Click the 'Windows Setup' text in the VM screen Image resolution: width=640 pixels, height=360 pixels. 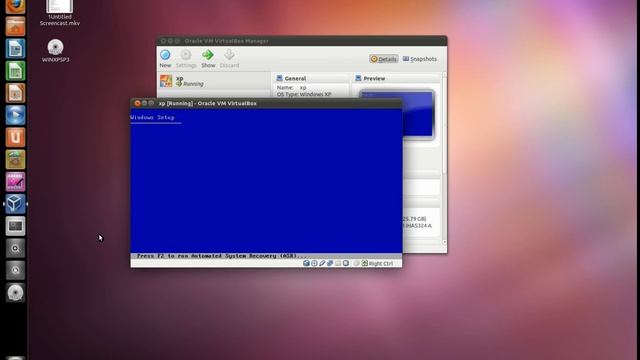[x=152, y=118]
